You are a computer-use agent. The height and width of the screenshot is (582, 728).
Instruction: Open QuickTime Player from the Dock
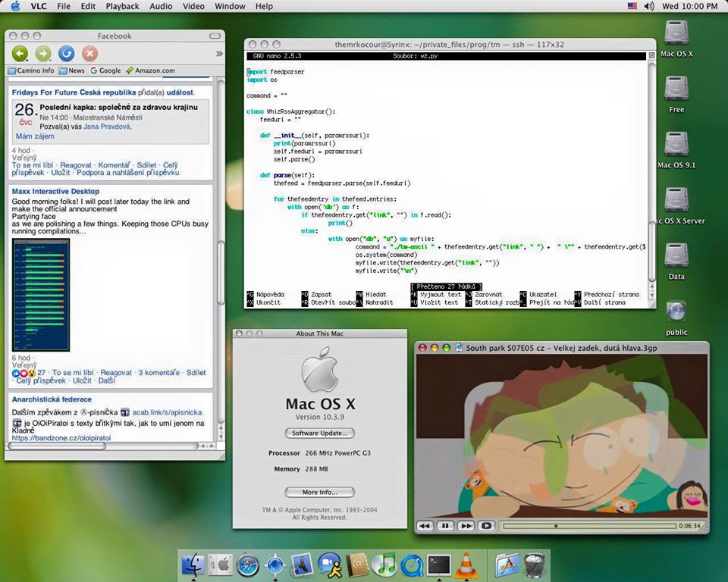[x=412, y=565]
